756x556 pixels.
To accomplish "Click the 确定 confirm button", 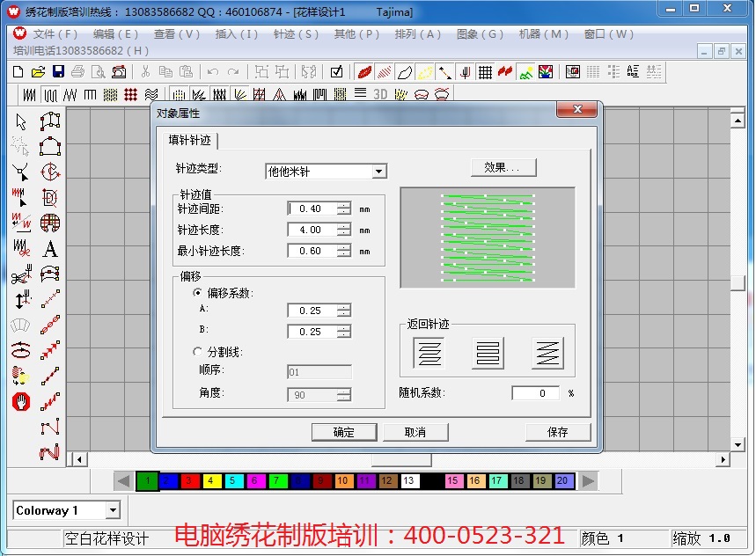I will (343, 432).
